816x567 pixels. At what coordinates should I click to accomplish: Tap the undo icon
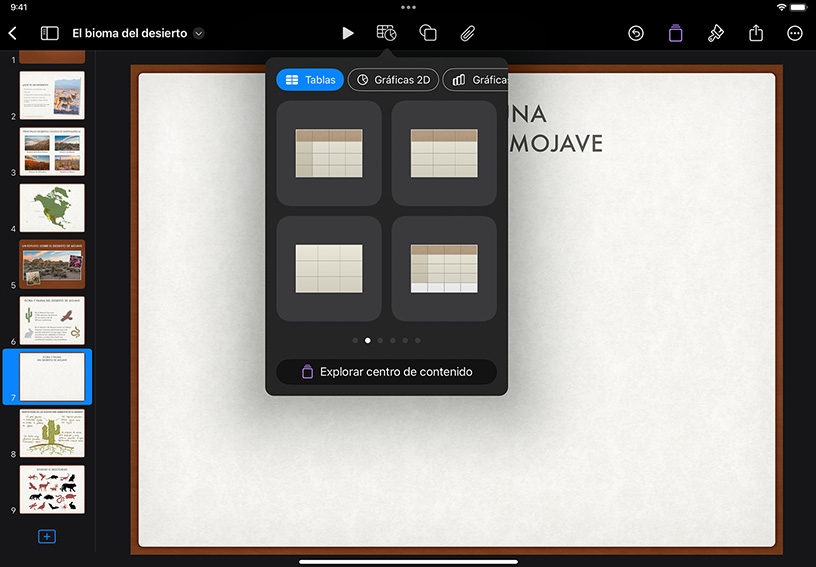tap(636, 33)
